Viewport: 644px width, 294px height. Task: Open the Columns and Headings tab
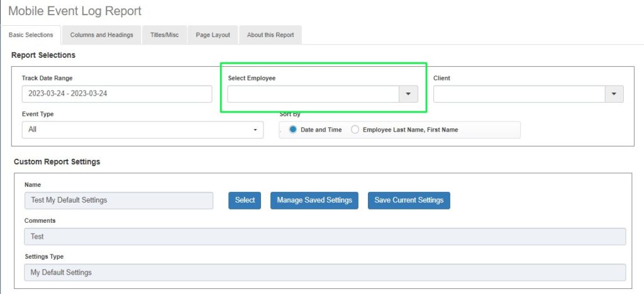101,35
